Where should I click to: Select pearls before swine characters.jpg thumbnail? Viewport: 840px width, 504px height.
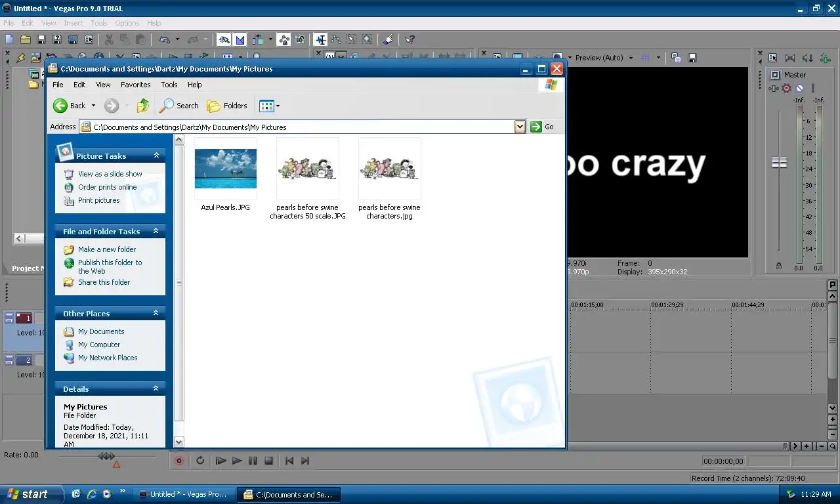(x=389, y=169)
